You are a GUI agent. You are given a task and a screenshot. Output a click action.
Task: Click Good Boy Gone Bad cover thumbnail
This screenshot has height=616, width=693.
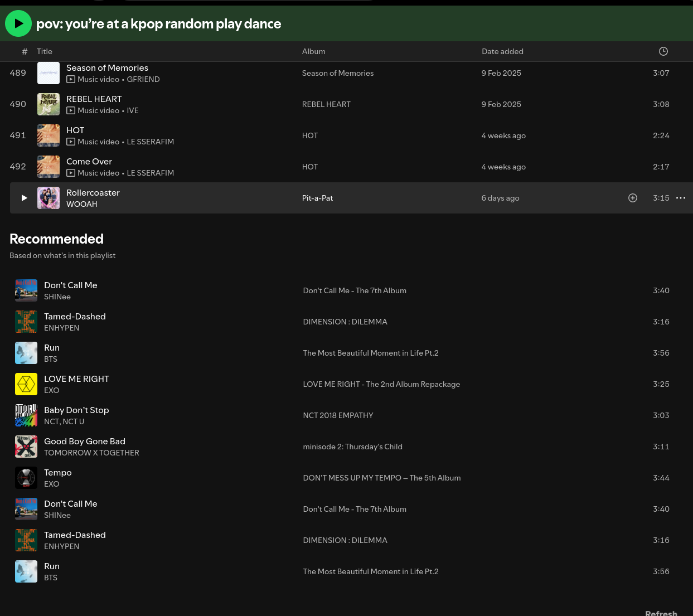click(x=26, y=447)
